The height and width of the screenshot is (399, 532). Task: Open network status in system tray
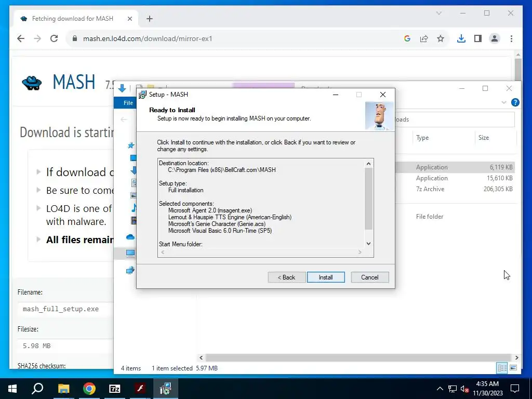point(453,389)
